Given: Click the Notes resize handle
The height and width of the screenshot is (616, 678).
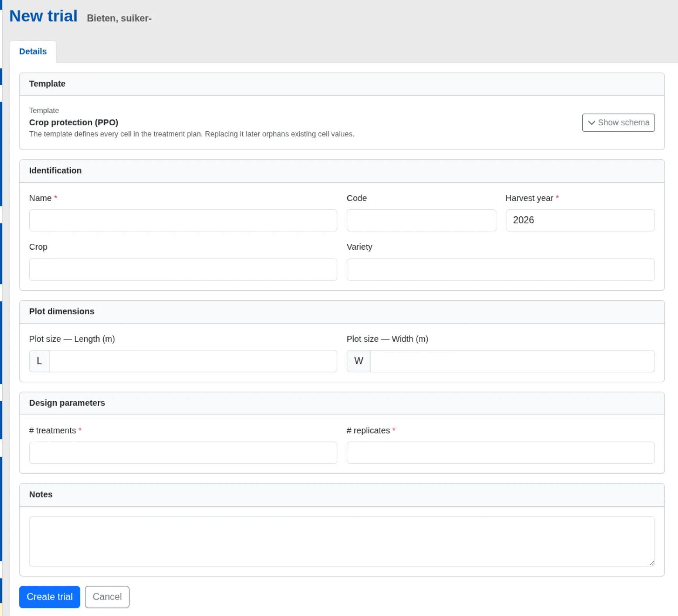Looking at the screenshot, I should [x=651, y=564].
